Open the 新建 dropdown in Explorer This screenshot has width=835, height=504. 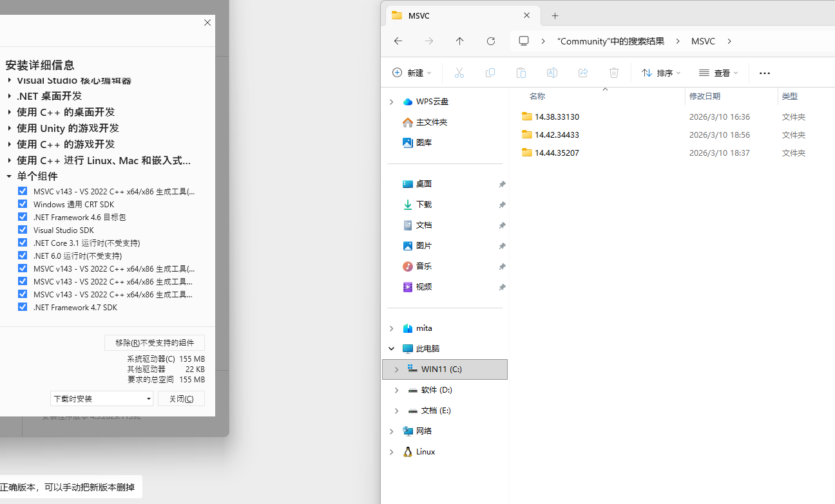(x=412, y=73)
